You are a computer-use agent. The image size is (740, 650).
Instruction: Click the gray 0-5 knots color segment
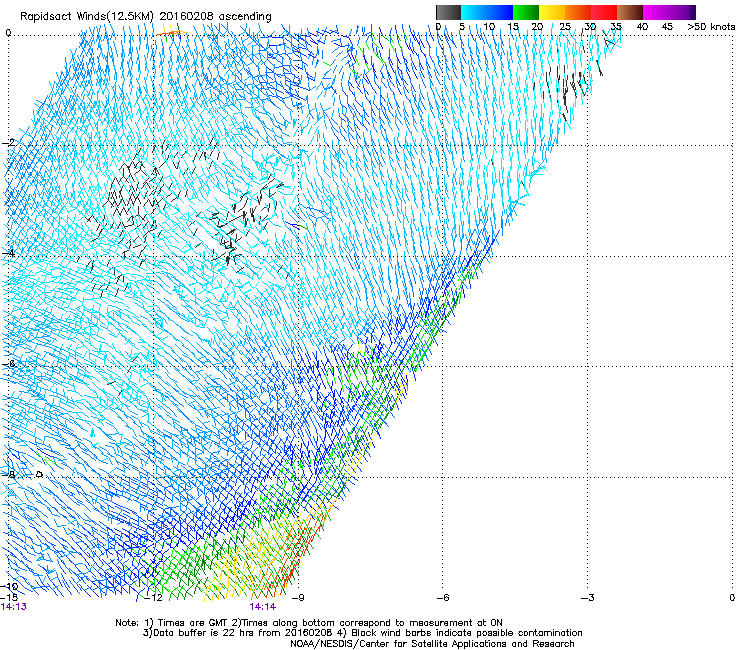click(x=448, y=12)
